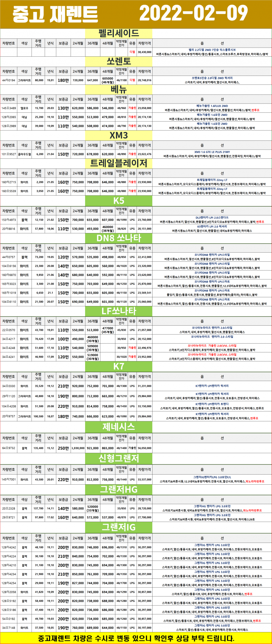Select plate number '64호9732' in the Genesis table
The width and height of the screenshot is (272, 644).
[9, 448]
